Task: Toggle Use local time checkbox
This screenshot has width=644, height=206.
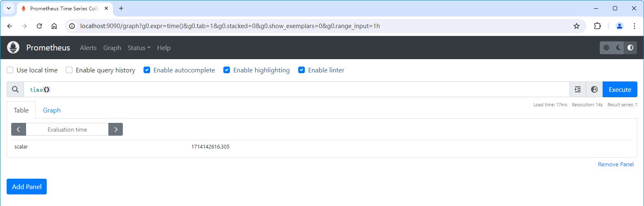Action: [10, 70]
